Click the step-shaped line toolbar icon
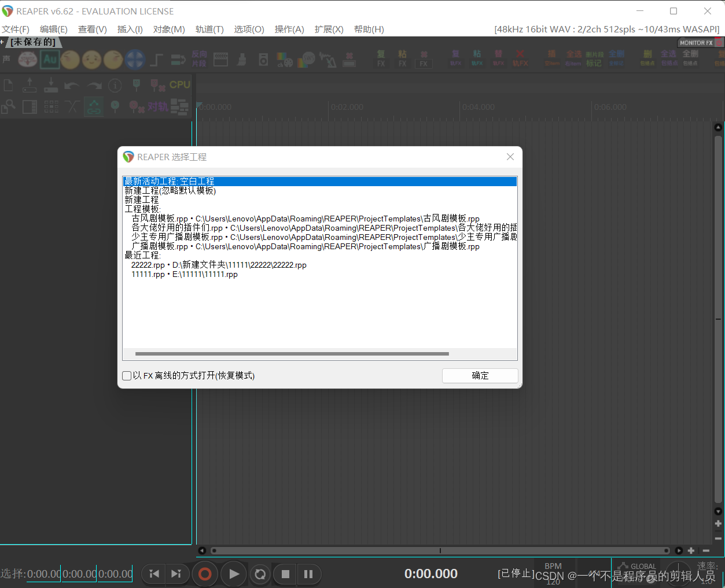This screenshot has height=588, width=725. click(x=156, y=59)
